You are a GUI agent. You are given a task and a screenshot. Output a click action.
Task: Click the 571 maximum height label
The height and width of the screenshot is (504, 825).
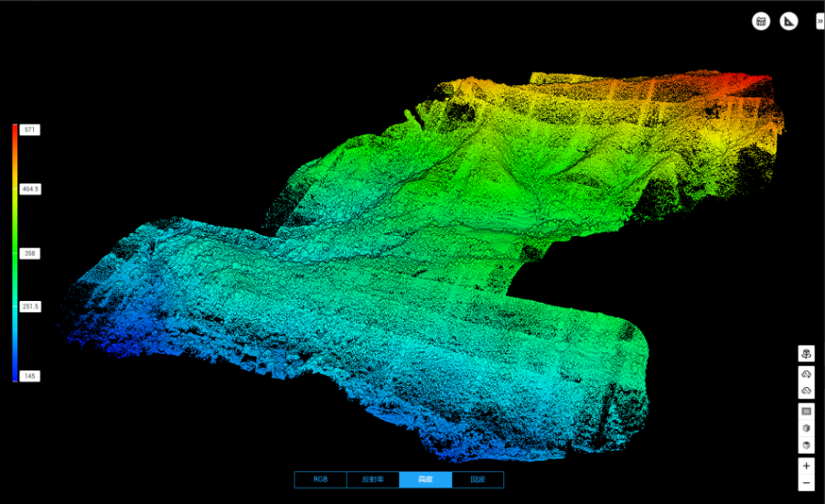pos(29,129)
